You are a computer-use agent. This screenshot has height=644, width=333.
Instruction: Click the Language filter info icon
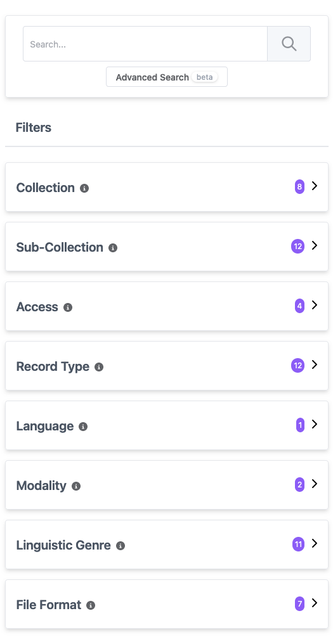coord(83,427)
